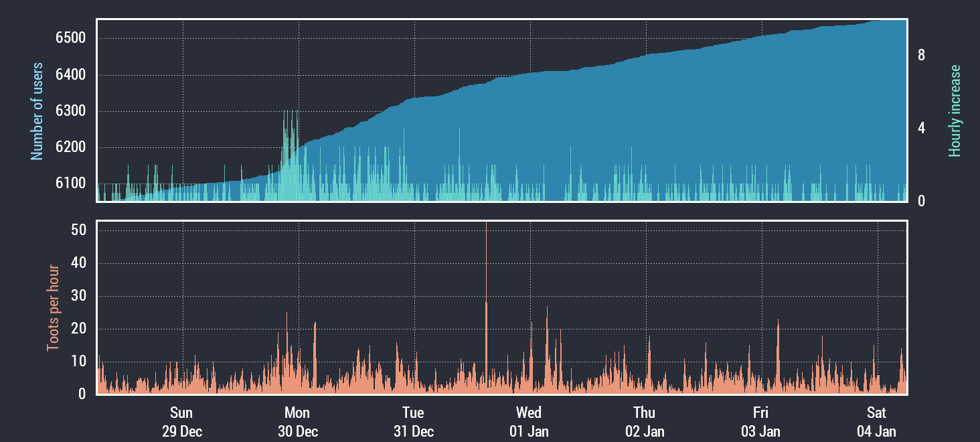Screen dimensions: 980x442
Task: Select the Thu 02 Jan date label
Action: click(x=645, y=422)
